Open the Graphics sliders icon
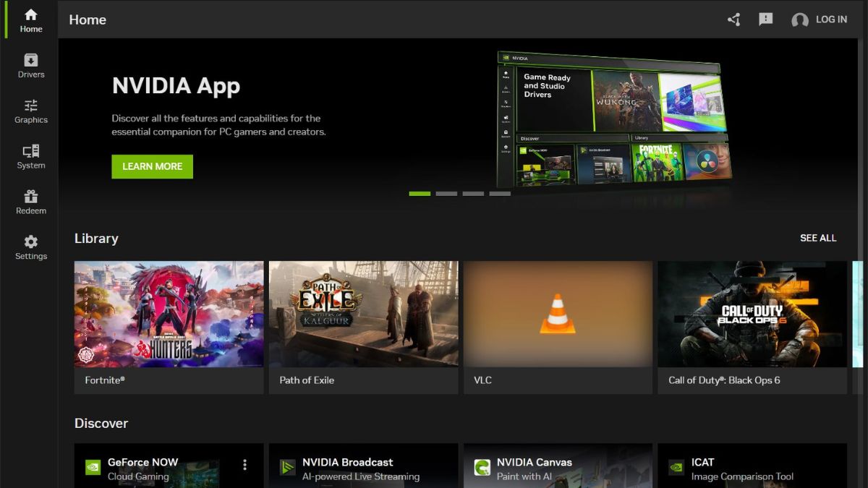The image size is (868, 488). [x=30, y=106]
